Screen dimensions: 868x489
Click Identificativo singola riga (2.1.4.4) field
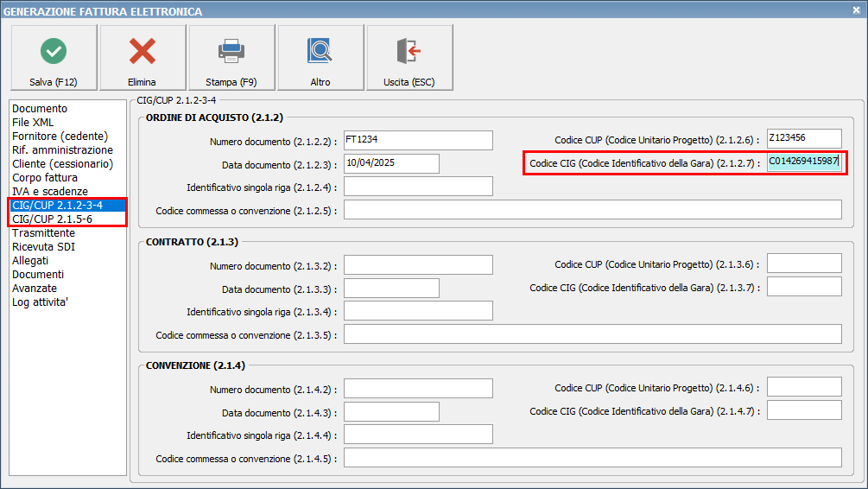point(418,435)
